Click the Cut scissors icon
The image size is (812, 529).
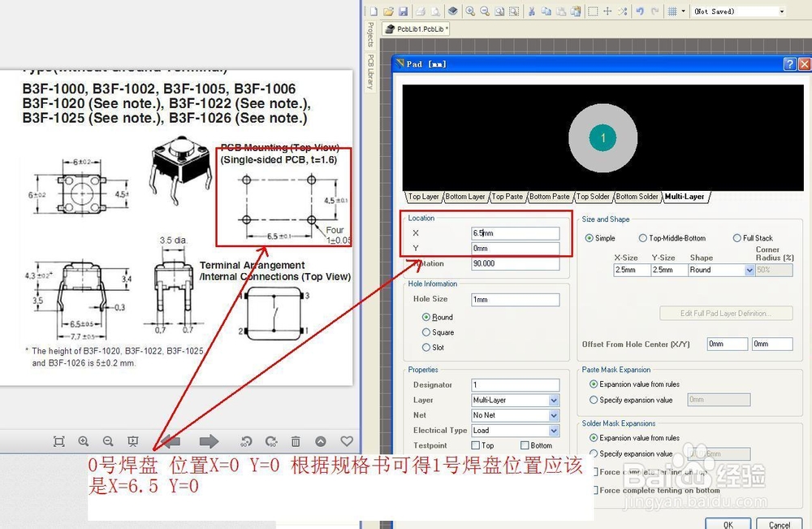click(531, 11)
